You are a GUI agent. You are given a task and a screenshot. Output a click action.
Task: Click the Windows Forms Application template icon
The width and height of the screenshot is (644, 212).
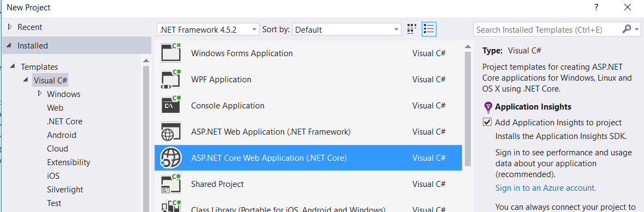point(171,53)
